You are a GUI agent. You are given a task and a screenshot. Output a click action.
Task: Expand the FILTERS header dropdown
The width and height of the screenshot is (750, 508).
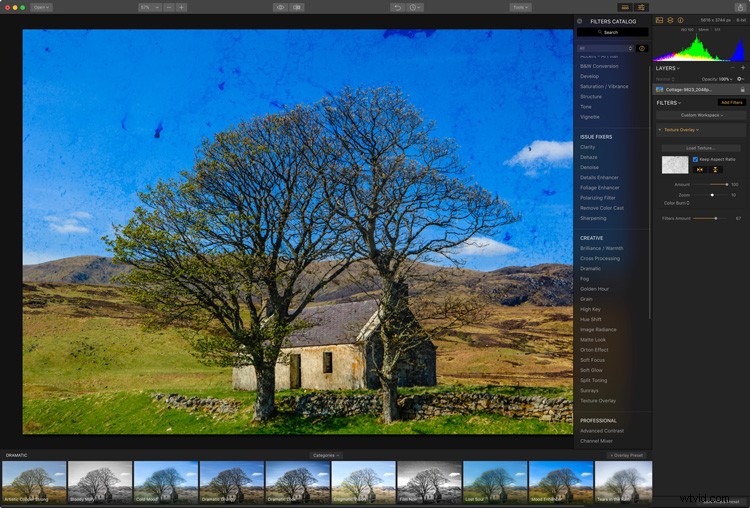point(668,103)
